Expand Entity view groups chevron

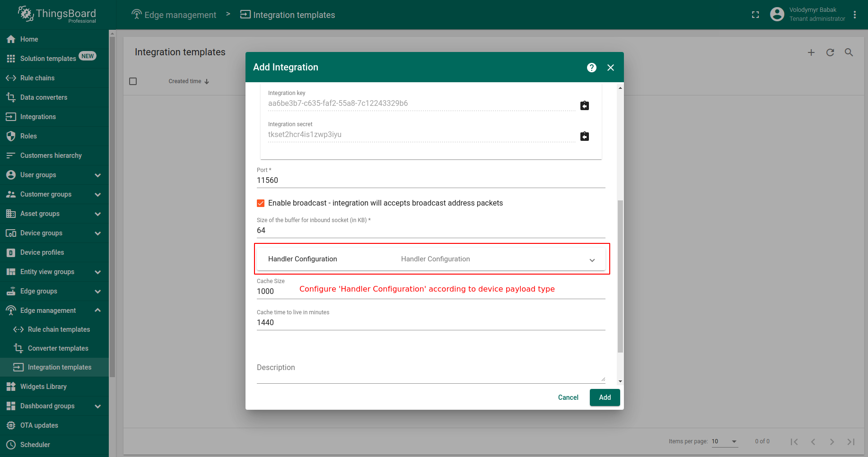[x=98, y=272]
